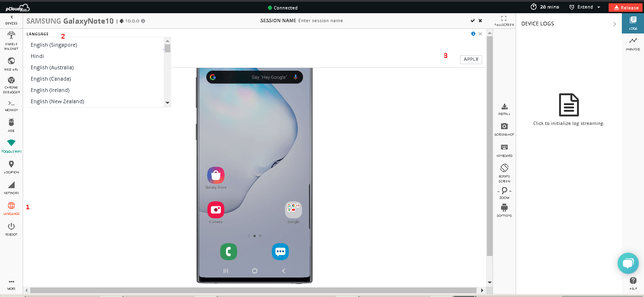644x297 pixels.
Task: Open the Monkey test tool
Action: click(11, 106)
